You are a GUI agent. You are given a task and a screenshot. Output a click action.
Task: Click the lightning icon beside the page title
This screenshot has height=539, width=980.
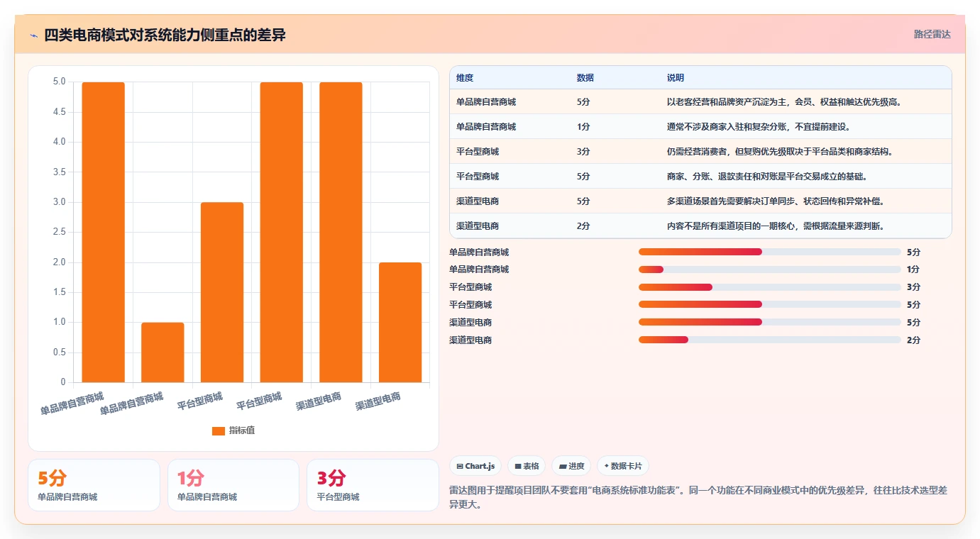pyautogui.click(x=34, y=35)
